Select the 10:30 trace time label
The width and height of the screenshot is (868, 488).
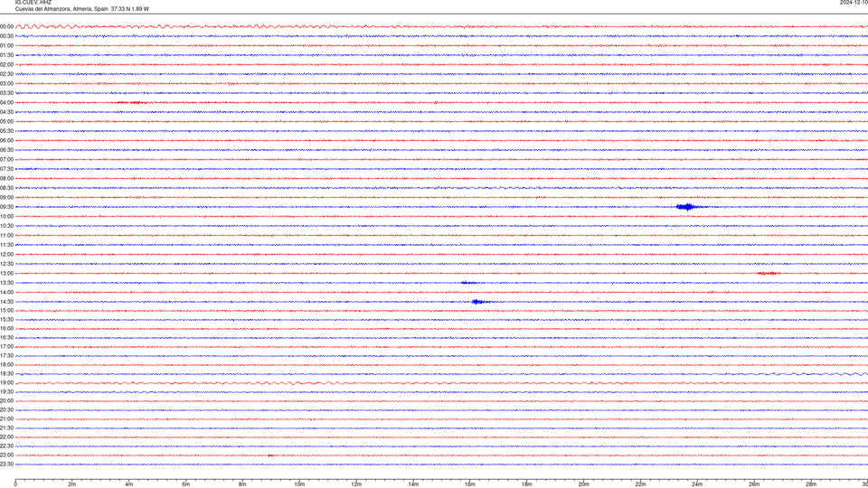coord(6,226)
